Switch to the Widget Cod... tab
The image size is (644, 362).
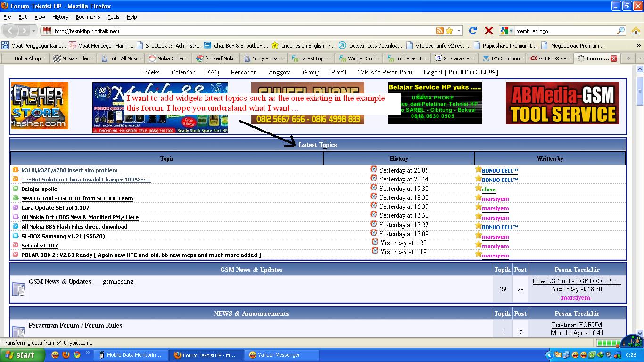(359, 58)
